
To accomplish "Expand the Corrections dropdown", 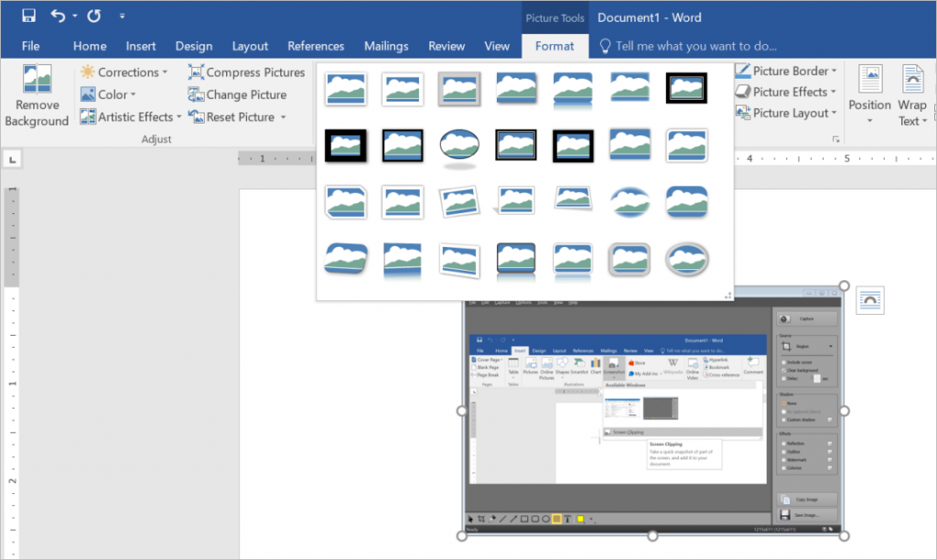I will 124,72.
